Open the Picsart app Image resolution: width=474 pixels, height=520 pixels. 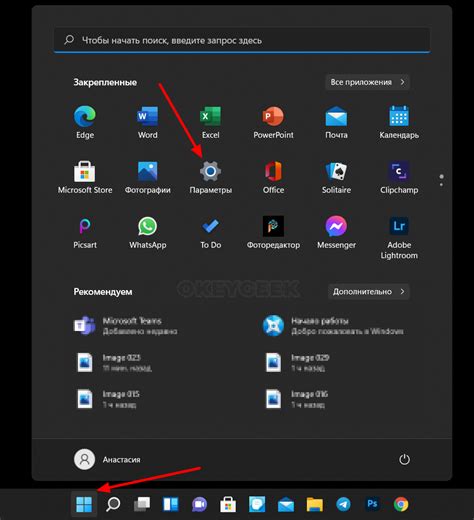click(85, 232)
